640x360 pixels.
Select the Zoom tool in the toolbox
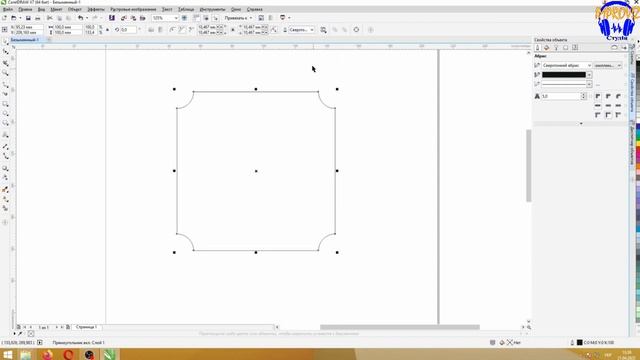click(x=5, y=73)
